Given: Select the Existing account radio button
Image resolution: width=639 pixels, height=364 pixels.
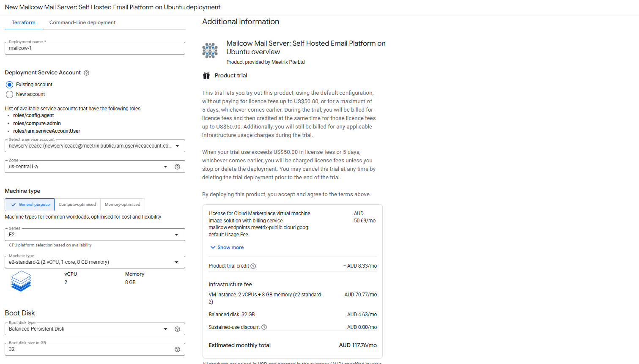Looking at the screenshot, I should [9, 85].
